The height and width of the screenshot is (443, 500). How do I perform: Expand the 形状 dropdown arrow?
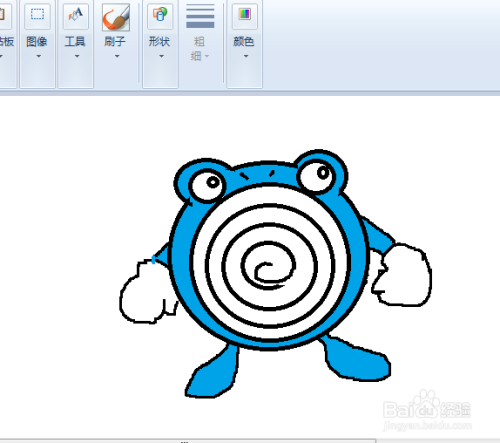[161, 56]
